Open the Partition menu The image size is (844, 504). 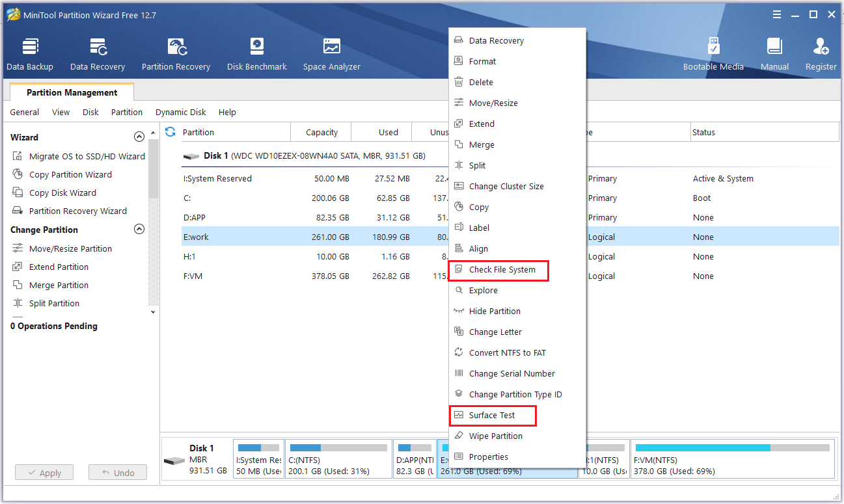pos(127,112)
